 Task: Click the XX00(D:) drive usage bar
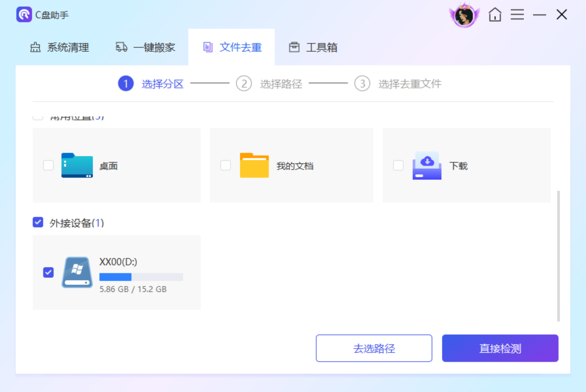[x=140, y=277]
